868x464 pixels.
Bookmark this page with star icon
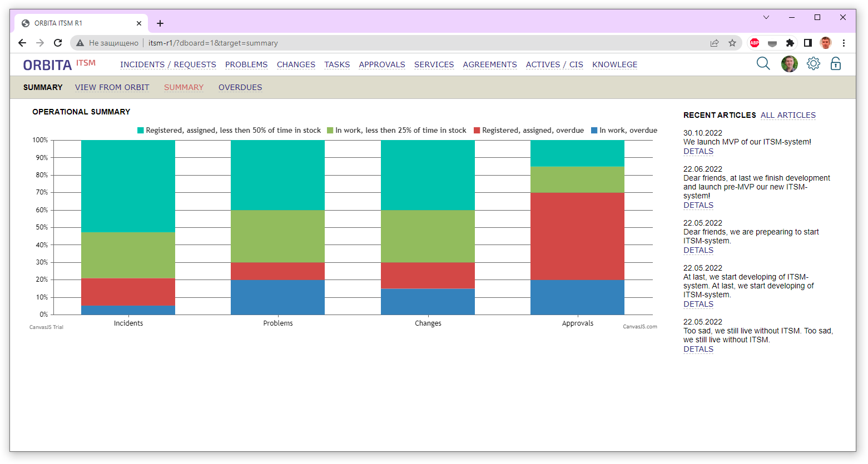pyautogui.click(x=732, y=43)
